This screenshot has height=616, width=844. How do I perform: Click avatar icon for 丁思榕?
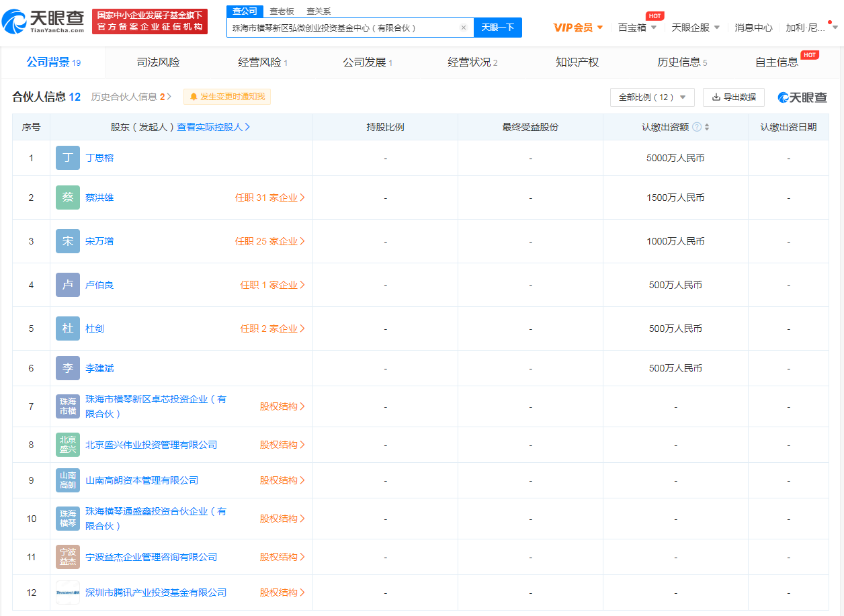(x=68, y=158)
